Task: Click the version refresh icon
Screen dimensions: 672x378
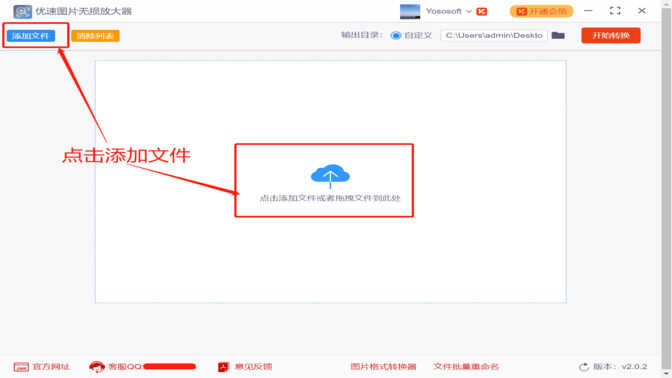Action: point(584,367)
